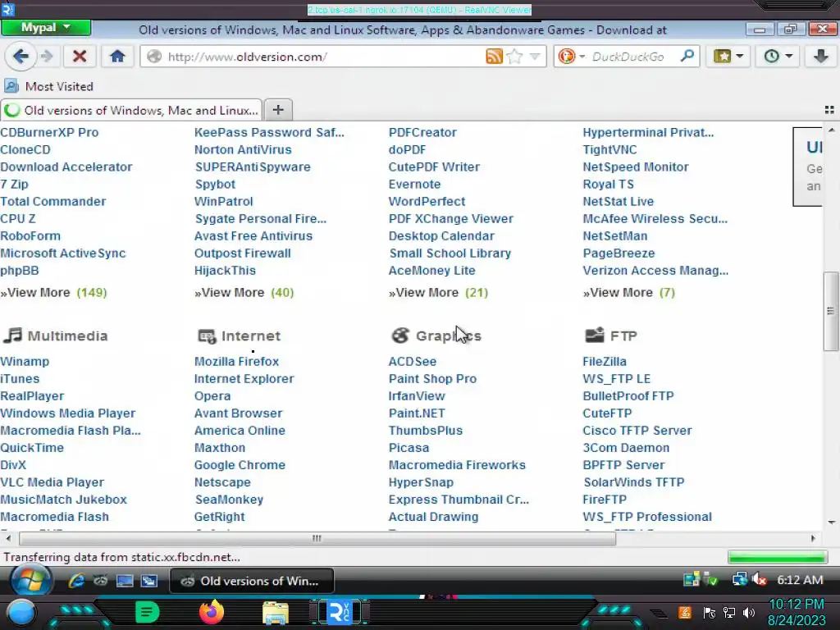
Task: Click View More (40) link
Action: click(x=244, y=293)
